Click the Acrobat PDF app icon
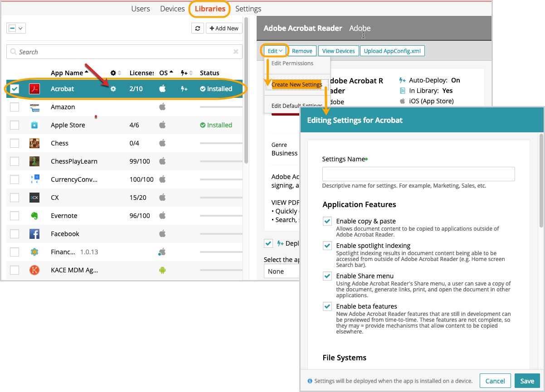 click(34, 89)
